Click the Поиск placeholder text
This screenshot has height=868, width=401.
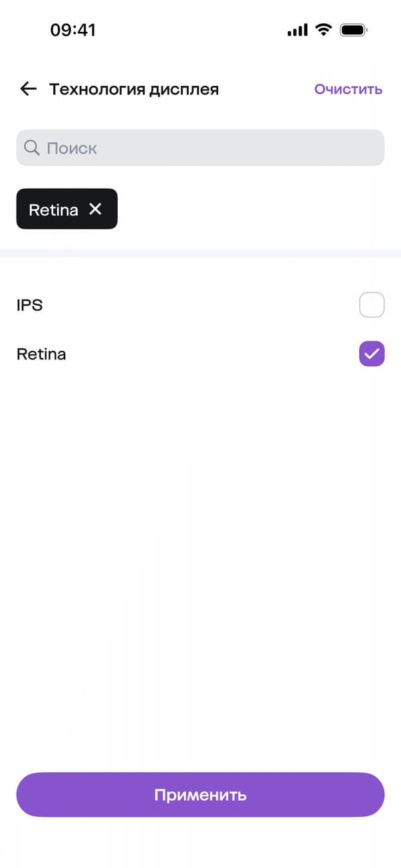[72, 148]
